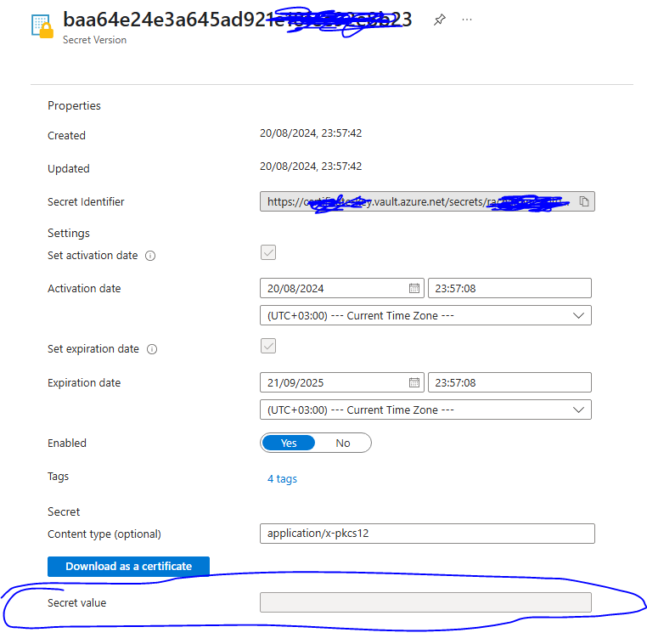Toggle the Set activation date checkbox

pos(268,252)
